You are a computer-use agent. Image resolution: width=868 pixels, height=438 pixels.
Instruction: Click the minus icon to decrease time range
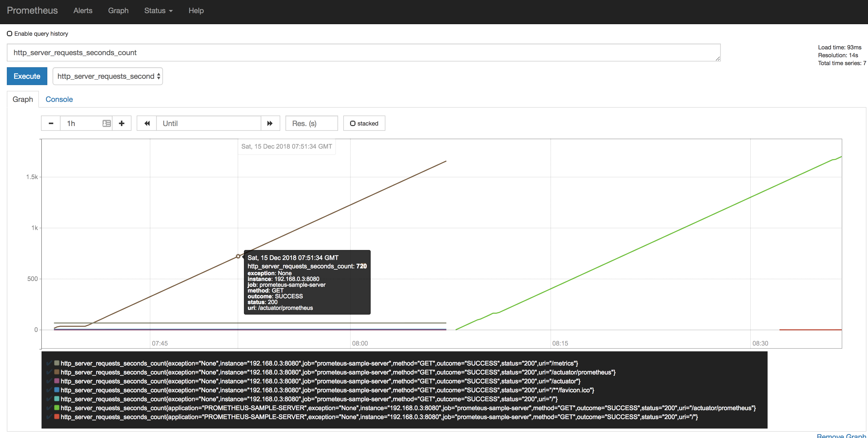coord(51,124)
